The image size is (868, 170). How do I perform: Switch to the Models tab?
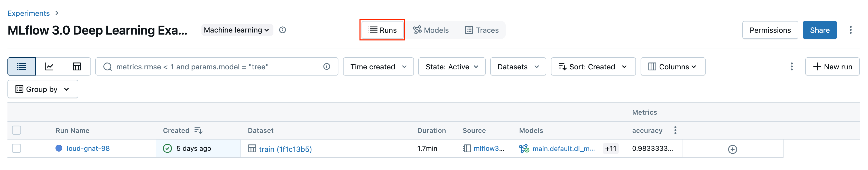tap(431, 30)
